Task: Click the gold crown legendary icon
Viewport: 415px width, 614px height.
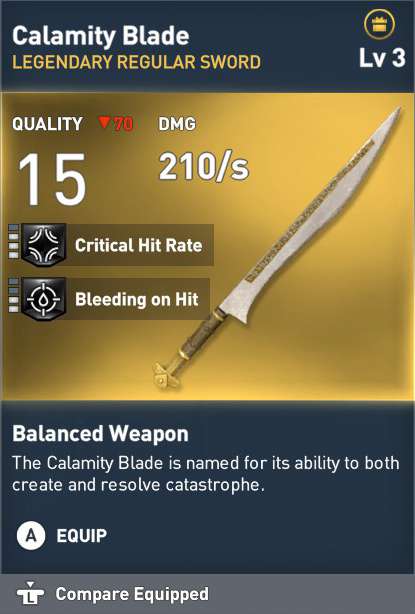Action: pyautogui.click(x=379, y=25)
